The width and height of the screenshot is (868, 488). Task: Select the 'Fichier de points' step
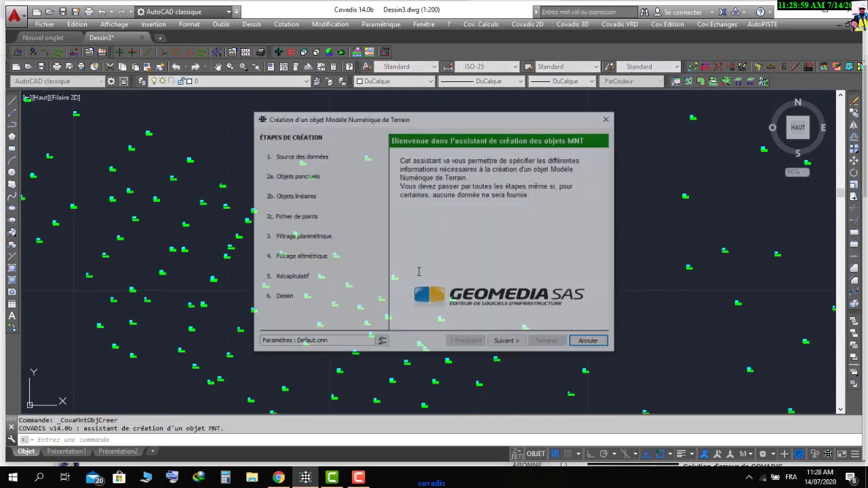[x=296, y=216]
